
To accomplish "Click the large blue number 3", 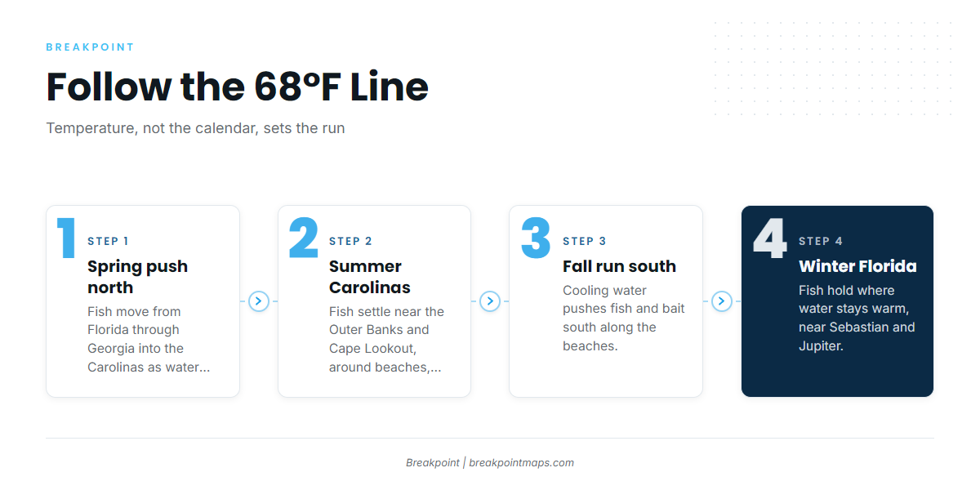I will (536, 238).
